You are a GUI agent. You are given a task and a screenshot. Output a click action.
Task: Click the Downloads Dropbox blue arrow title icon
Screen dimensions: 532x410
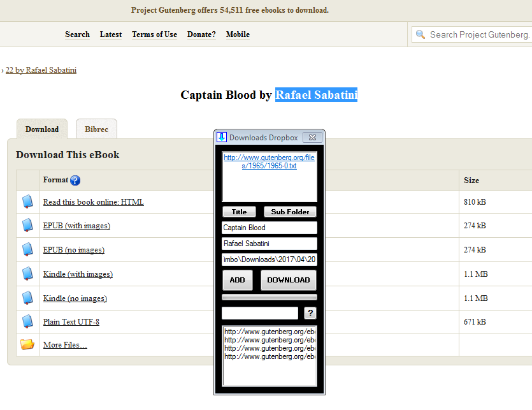pyautogui.click(x=222, y=137)
